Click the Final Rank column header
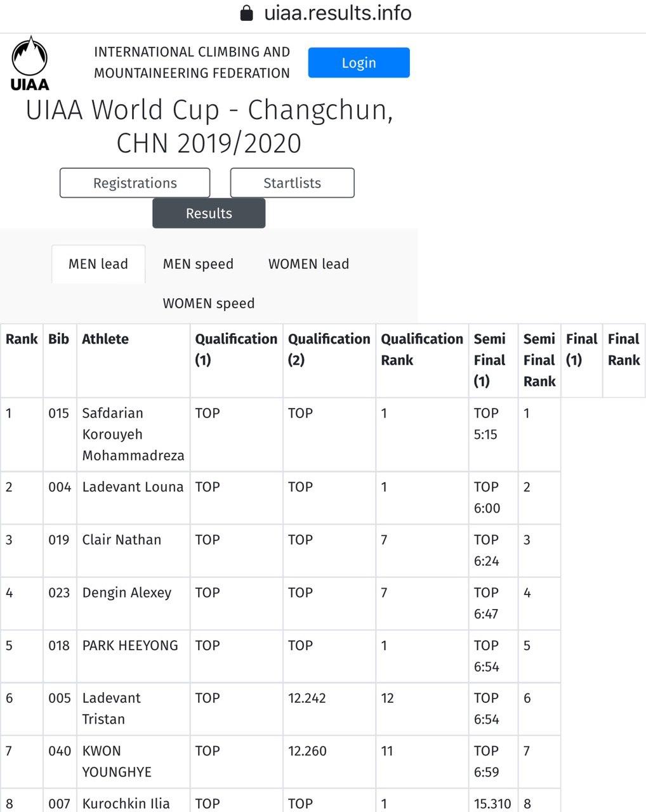 click(623, 350)
